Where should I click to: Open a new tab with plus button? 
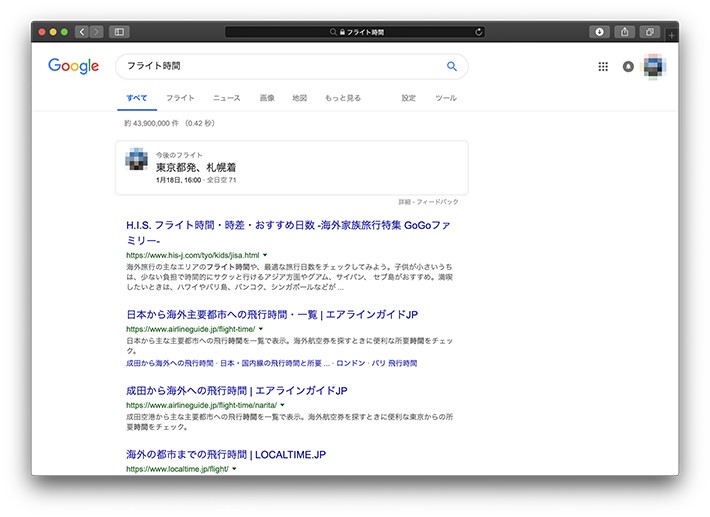click(672, 35)
